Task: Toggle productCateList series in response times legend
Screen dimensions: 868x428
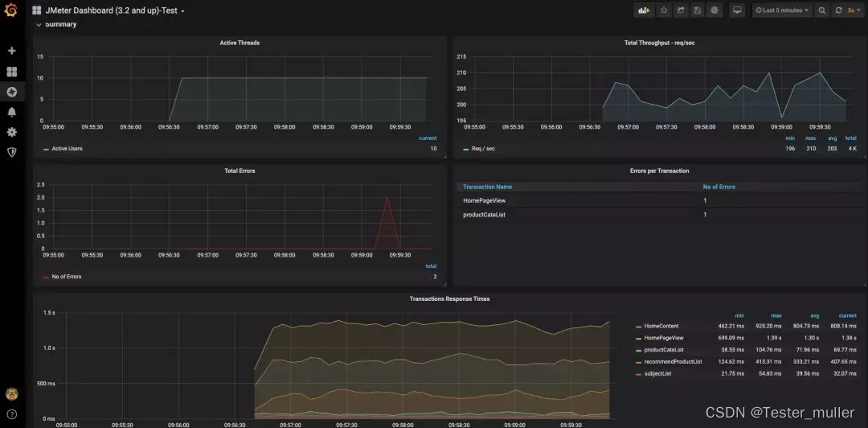Action: [x=664, y=350]
